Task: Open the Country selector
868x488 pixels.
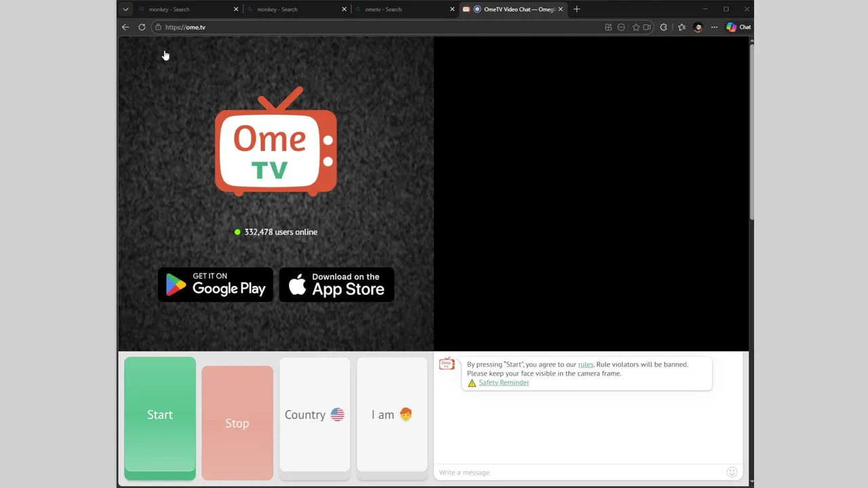Action: point(315,415)
